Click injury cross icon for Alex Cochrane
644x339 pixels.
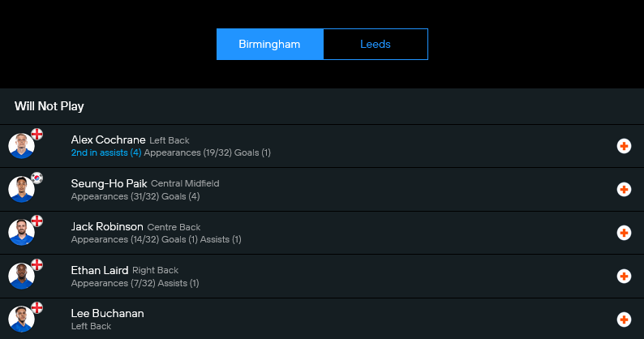click(624, 146)
